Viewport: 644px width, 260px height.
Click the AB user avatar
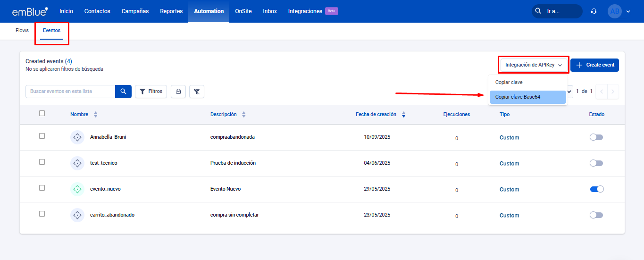click(615, 11)
